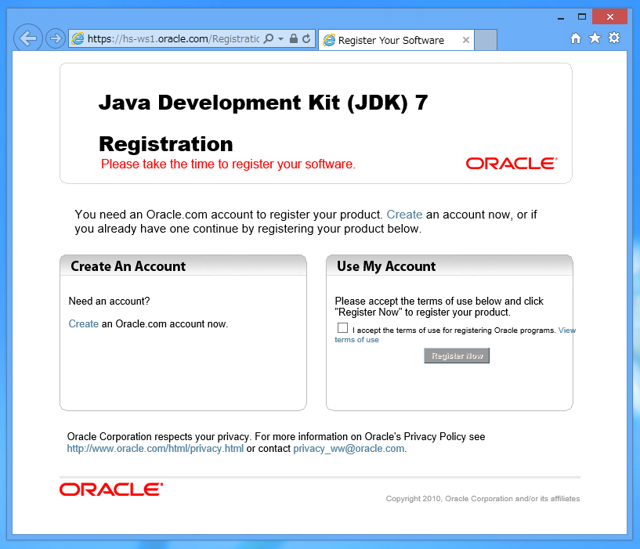Click the Create link in intro paragraph
640x549 pixels.
[x=404, y=214]
